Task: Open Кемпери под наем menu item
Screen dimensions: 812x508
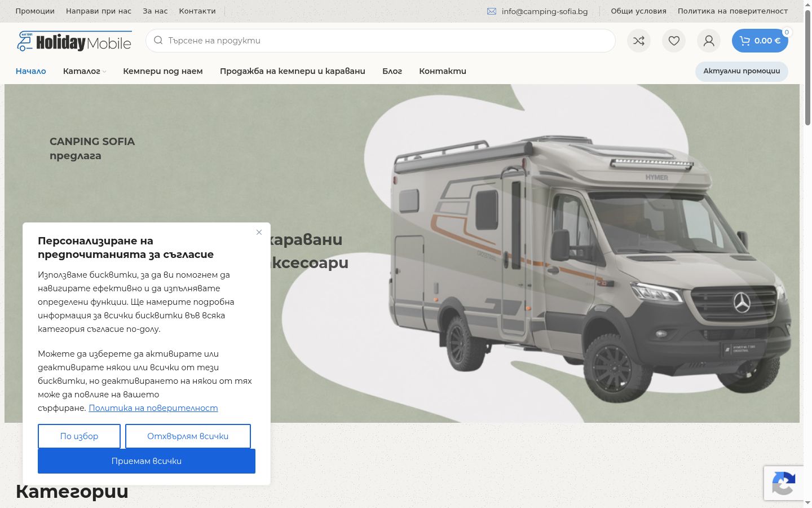Action: (163, 71)
